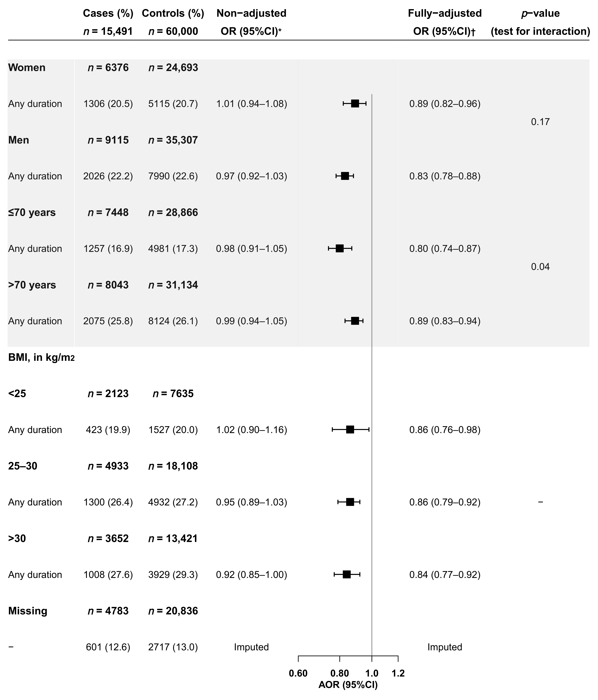Screen dimensions: 598x700
Task: Select the ≤70 years forest plot square marker
Action: (340, 249)
